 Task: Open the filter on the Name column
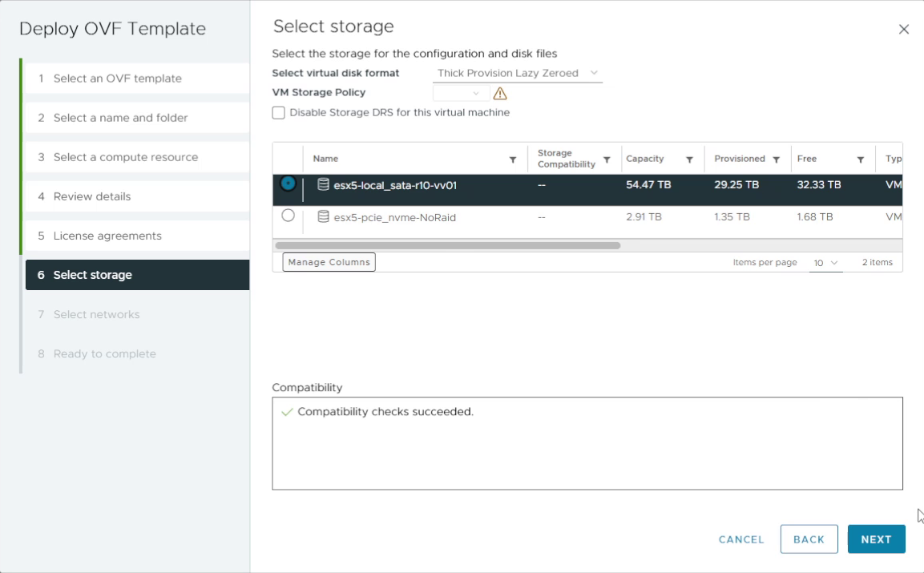(x=514, y=159)
